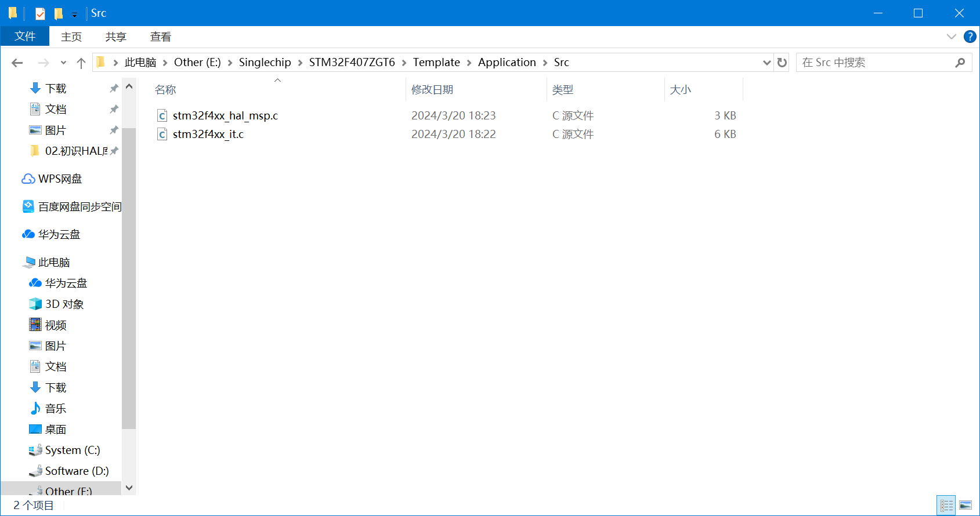Screen dimensions: 980x516
Task: Open the recent locations dropdown arrow
Action: click(63, 63)
